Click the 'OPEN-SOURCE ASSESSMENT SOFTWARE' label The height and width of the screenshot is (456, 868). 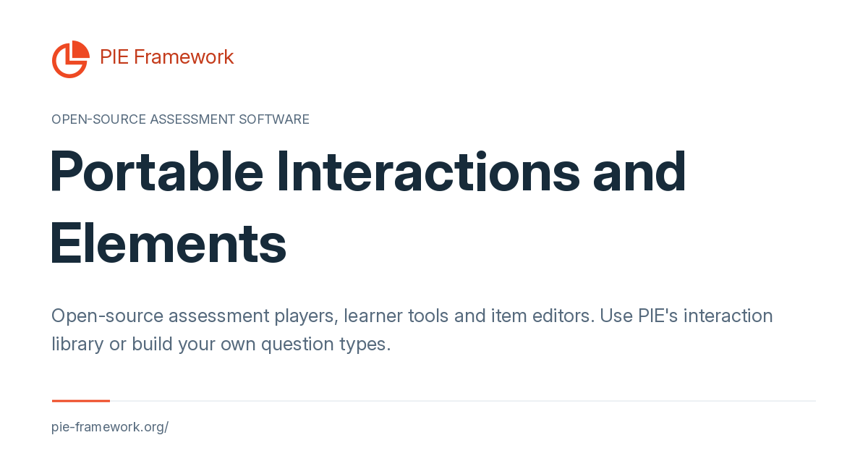coord(180,119)
